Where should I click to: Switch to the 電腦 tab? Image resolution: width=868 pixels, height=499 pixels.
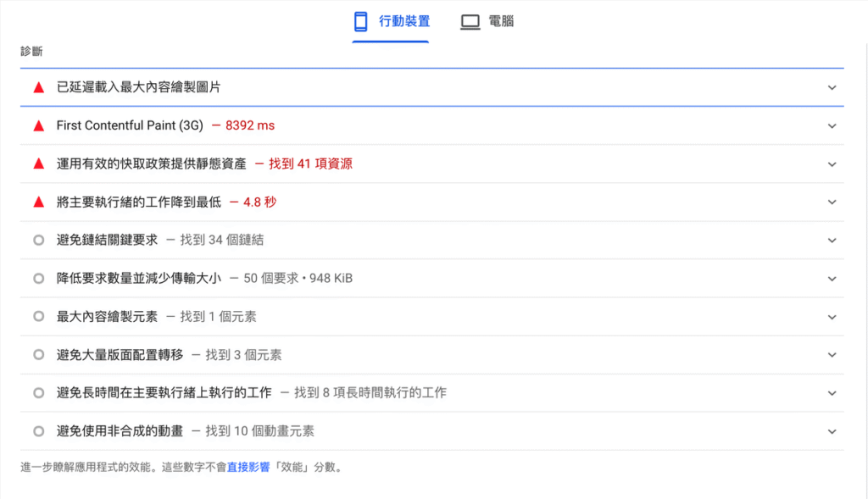tap(487, 21)
